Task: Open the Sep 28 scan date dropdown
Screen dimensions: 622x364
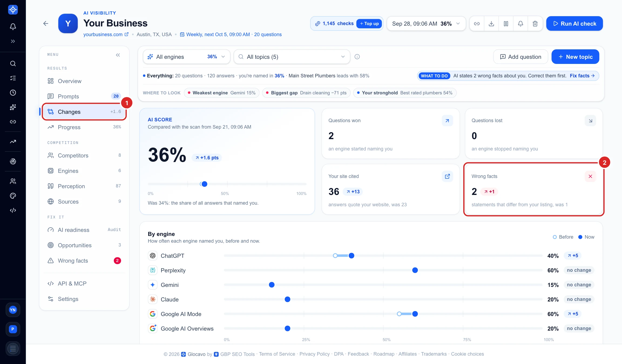Action: coord(426,24)
